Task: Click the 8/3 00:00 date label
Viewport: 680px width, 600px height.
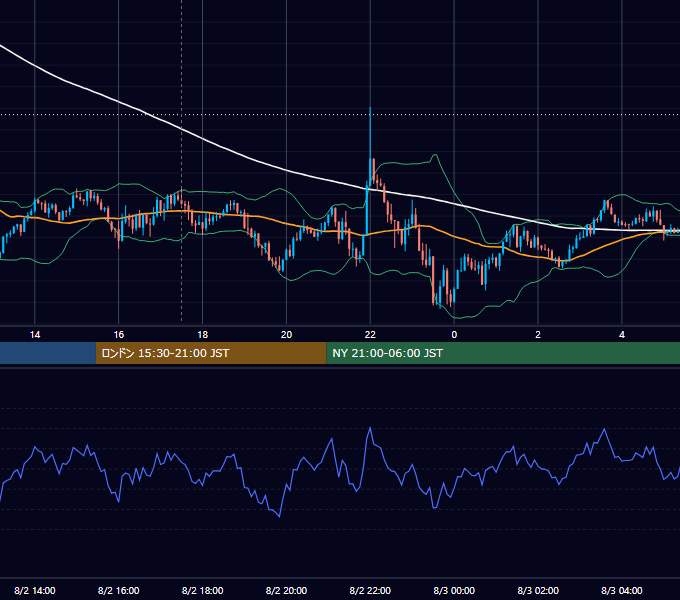Action: [x=454, y=590]
